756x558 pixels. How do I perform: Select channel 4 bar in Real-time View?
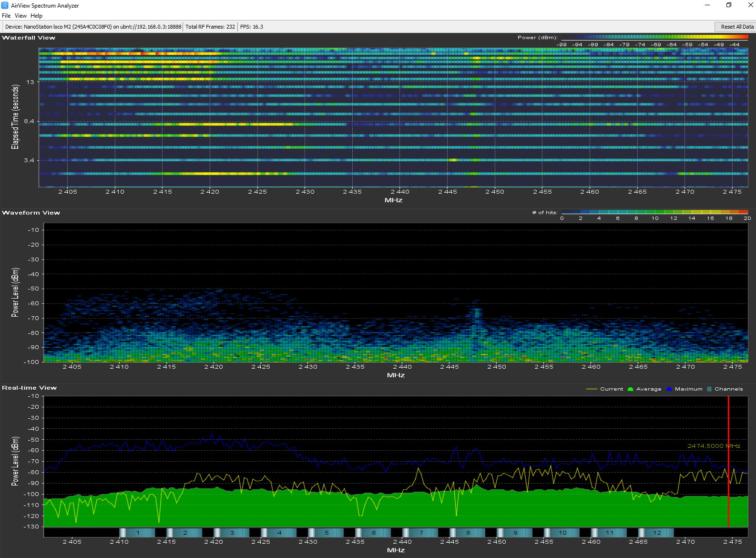(279, 533)
